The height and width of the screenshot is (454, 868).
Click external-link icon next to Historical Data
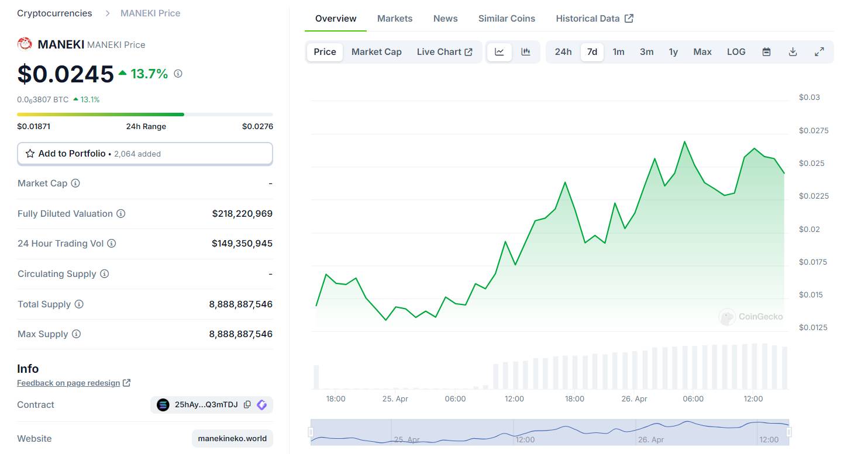(x=629, y=18)
